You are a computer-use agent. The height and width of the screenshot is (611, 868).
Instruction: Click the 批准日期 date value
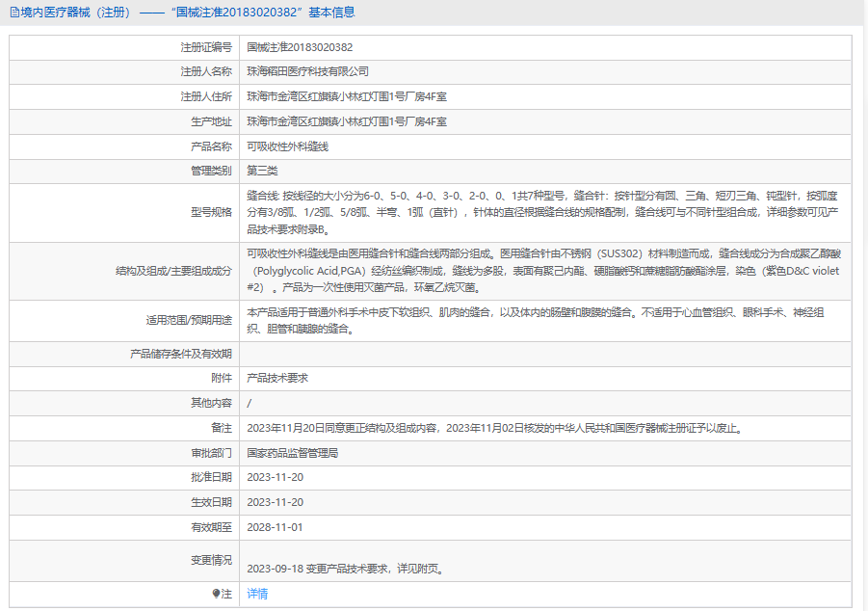275,478
